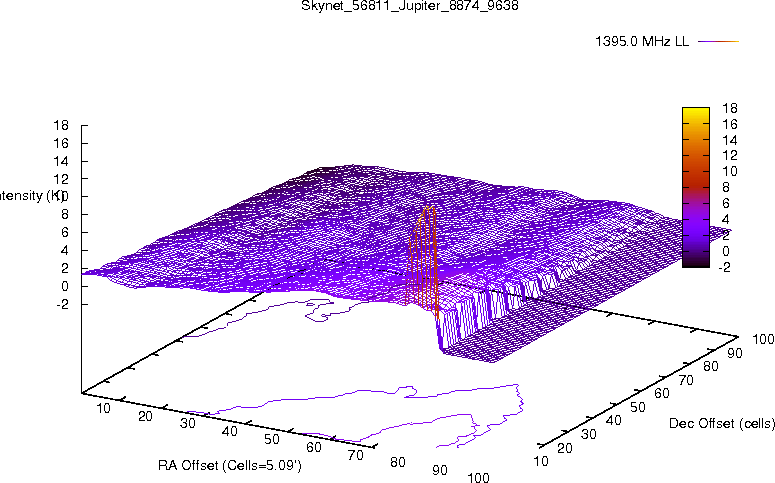Click the 10 tick on the RA Offset axis
This screenshot has height=483, width=775.
tap(103, 408)
